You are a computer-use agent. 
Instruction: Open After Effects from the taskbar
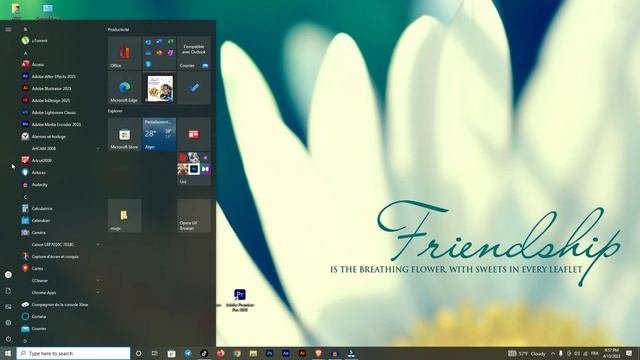[x=286, y=353]
